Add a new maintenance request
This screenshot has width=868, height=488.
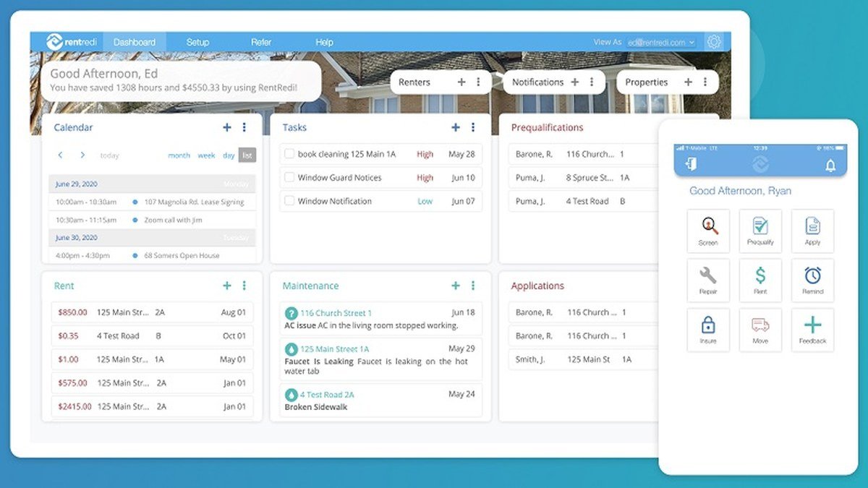456,286
